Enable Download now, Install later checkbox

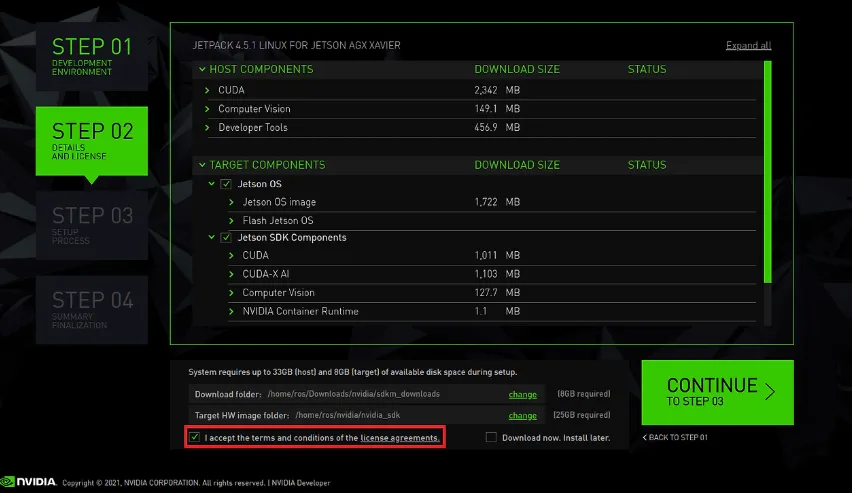[x=491, y=437]
